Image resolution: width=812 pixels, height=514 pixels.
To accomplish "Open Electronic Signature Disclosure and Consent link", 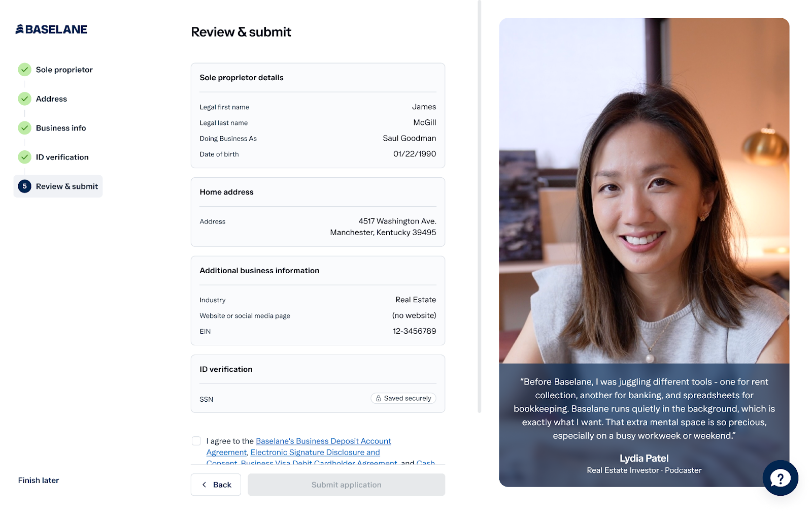I will [315, 453].
